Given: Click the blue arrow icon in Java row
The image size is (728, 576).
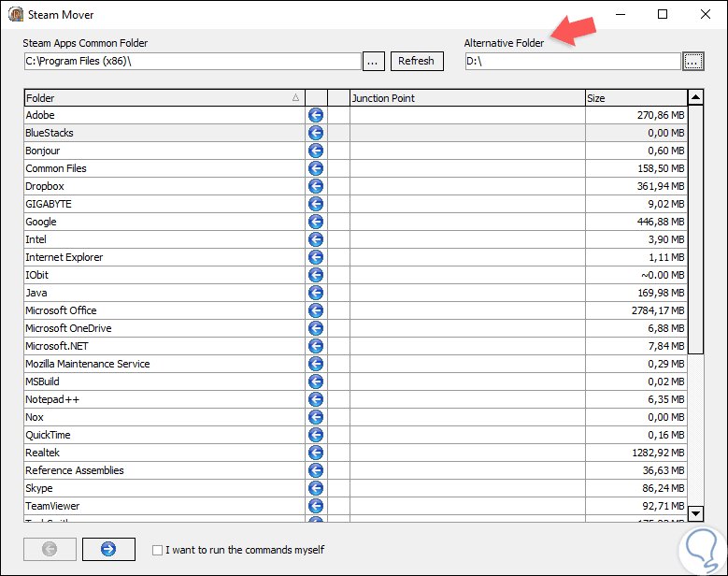Looking at the screenshot, I should coord(316,293).
